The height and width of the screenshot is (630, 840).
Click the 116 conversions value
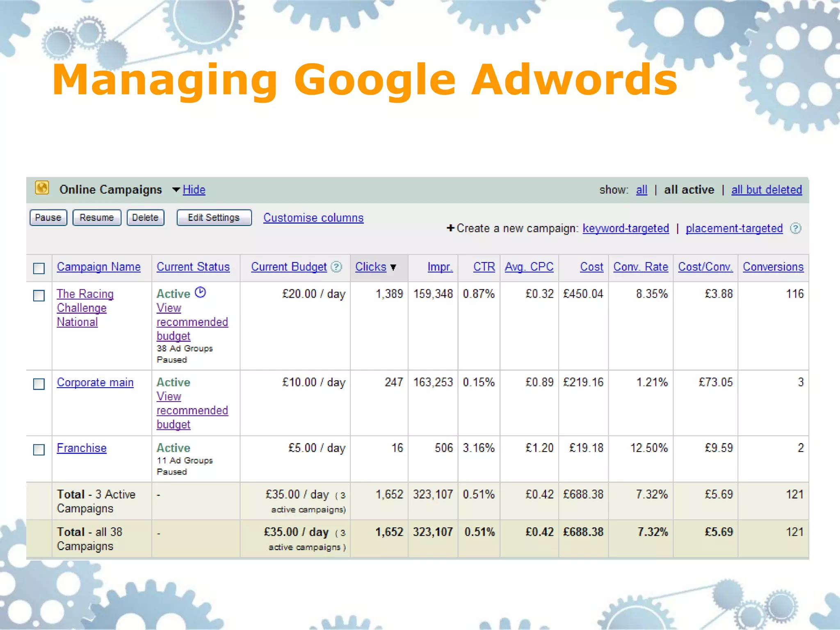pyautogui.click(x=795, y=294)
